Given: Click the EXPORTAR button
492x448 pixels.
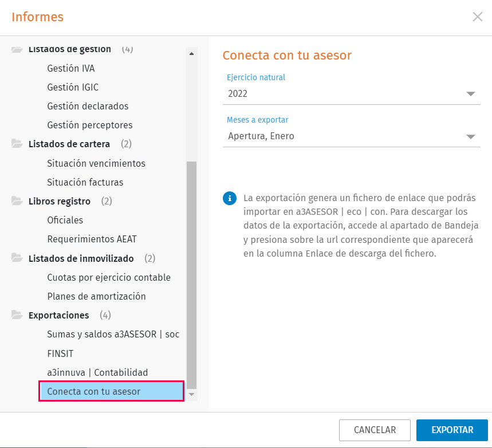Looking at the screenshot, I should point(452,430).
